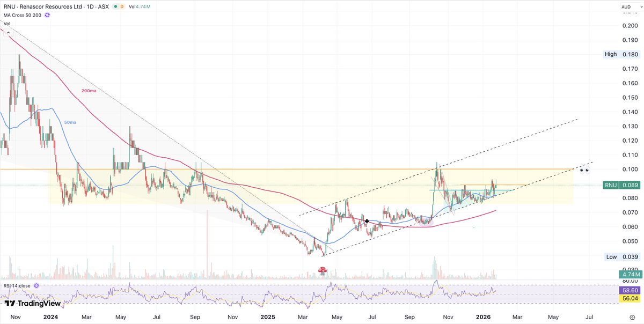The height and width of the screenshot is (324, 644).
Task: Click the 200ma text annotation
Action: click(89, 91)
